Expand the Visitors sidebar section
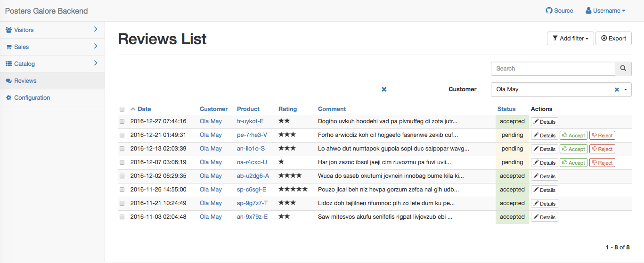 pos(52,30)
